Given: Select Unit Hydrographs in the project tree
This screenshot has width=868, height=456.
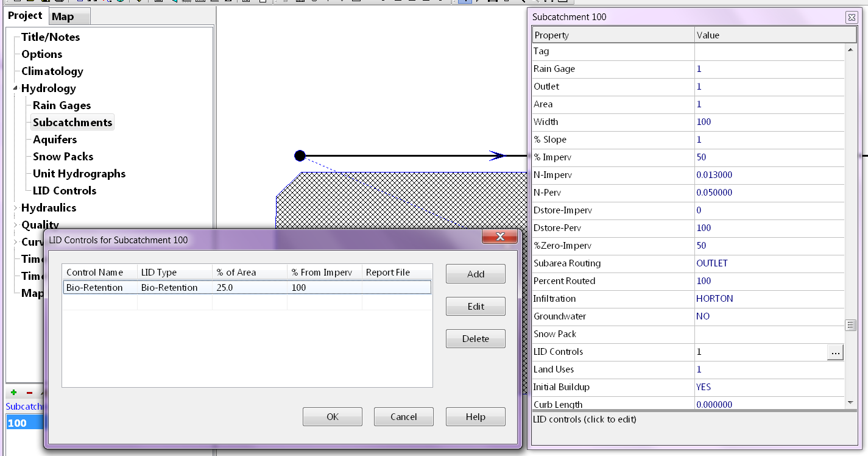Looking at the screenshot, I should [79, 173].
